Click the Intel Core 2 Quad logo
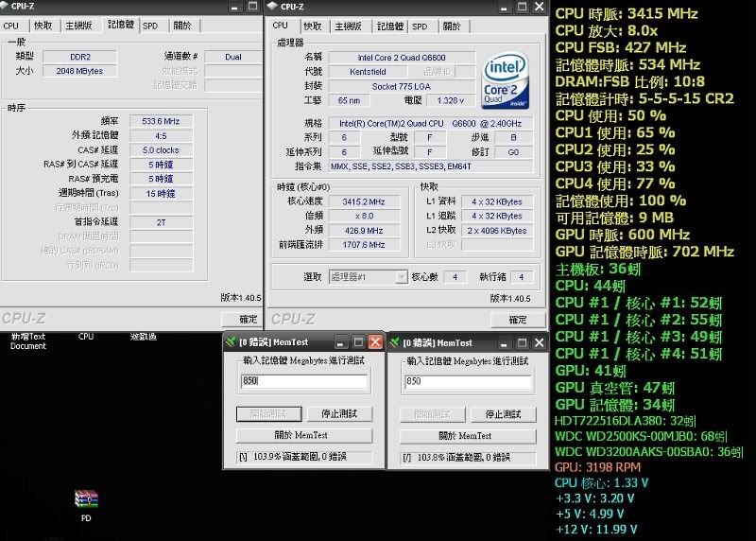Screen dimensions: 756x541 pos(506,80)
